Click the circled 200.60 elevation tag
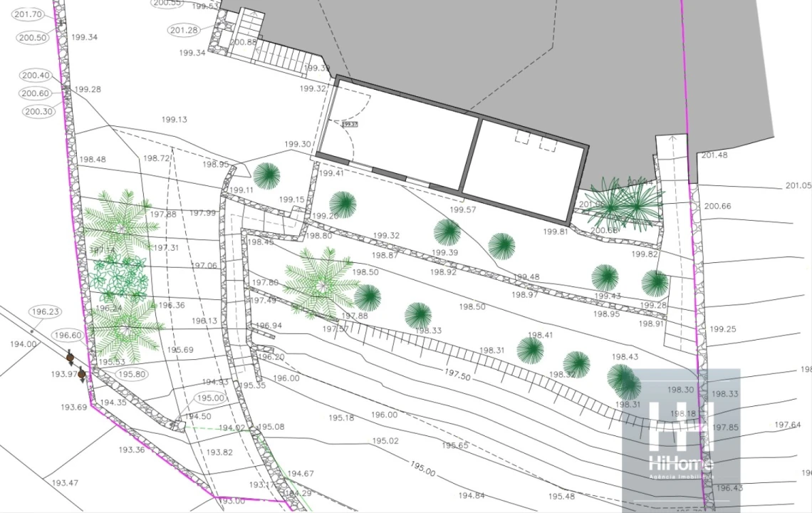812x513 pixels. 35,93
